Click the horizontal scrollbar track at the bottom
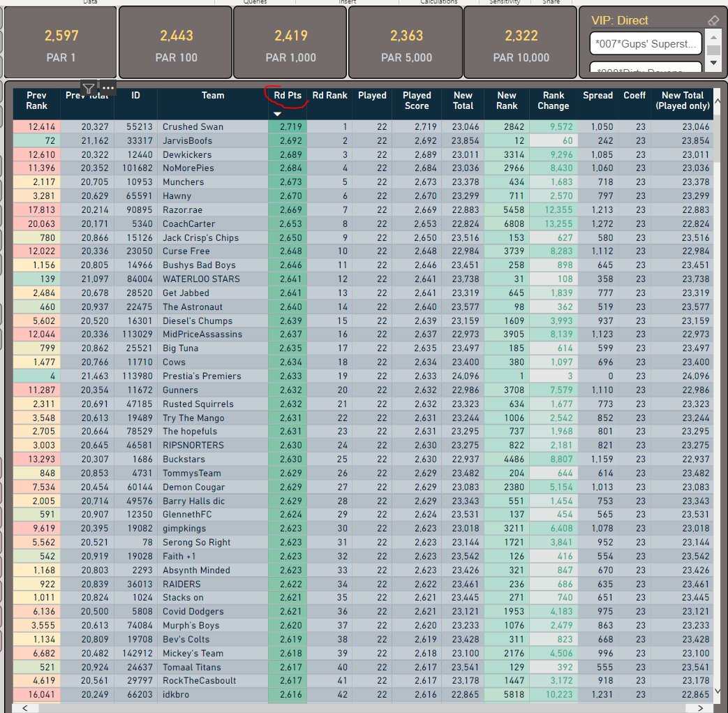Viewport: 728px width, 713px height. pos(363,707)
